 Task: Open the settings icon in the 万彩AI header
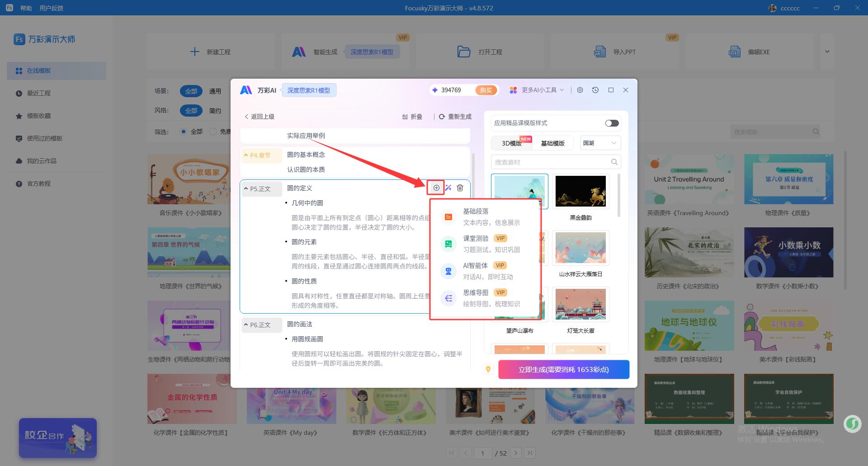coord(580,90)
